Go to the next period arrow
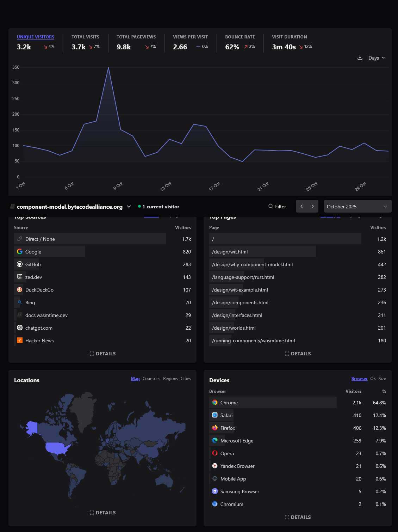Screen dimensions: 398x532 pos(313,207)
